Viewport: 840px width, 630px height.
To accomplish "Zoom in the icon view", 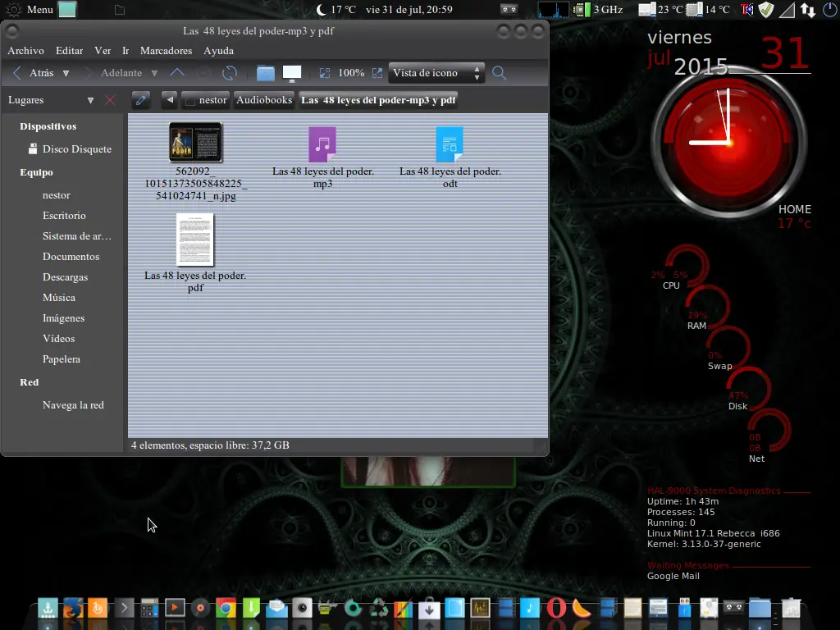I will tap(377, 73).
